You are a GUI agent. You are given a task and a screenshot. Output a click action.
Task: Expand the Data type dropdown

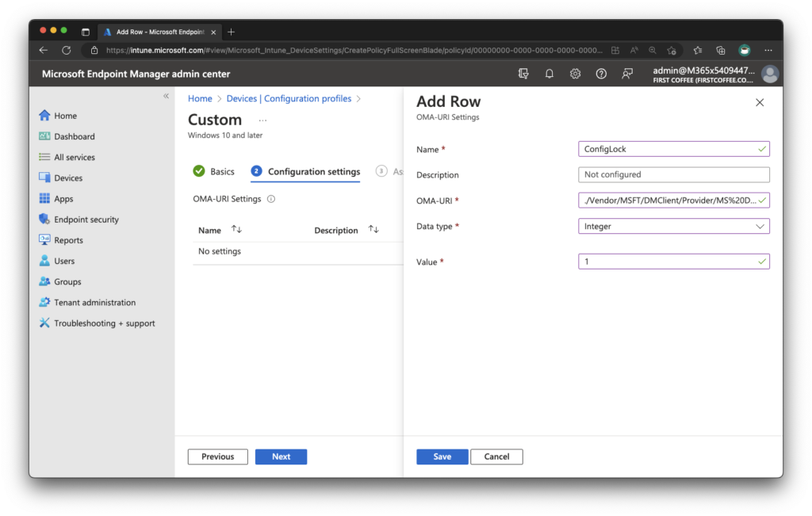click(673, 226)
